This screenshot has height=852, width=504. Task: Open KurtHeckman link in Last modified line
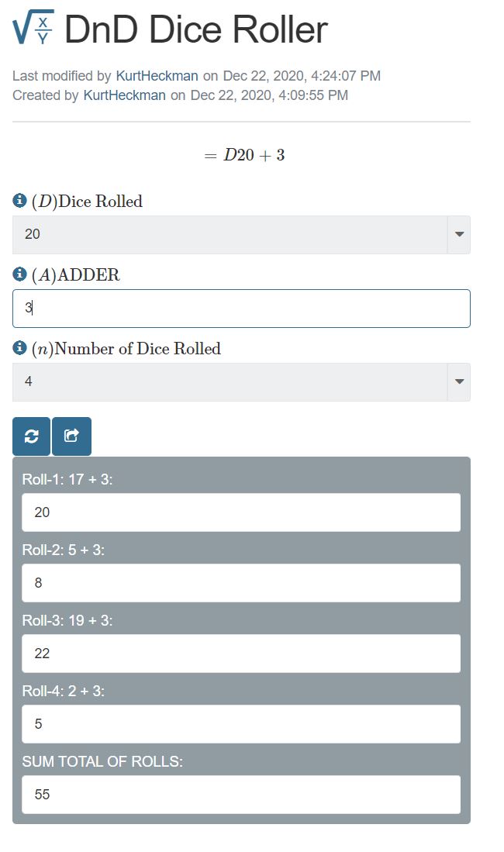pyautogui.click(x=157, y=76)
